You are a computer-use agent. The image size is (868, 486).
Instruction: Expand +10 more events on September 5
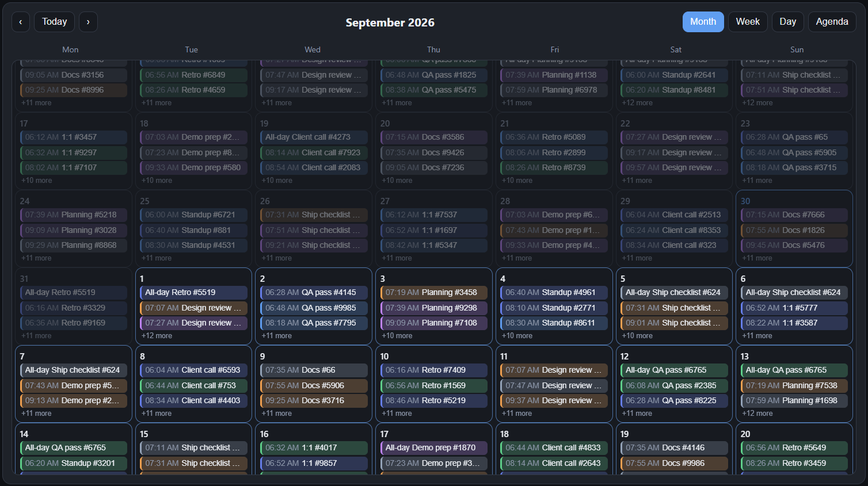click(x=637, y=336)
